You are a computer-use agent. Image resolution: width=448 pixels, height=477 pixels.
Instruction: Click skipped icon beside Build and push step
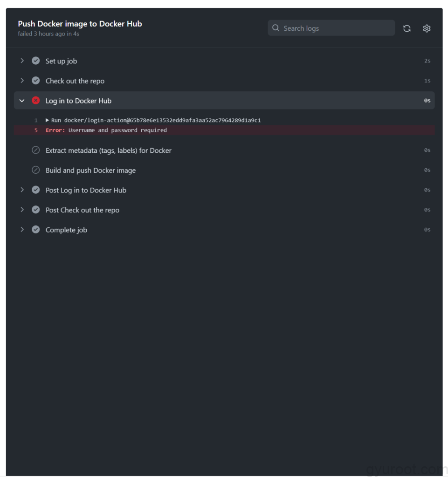[x=36, y=170]
